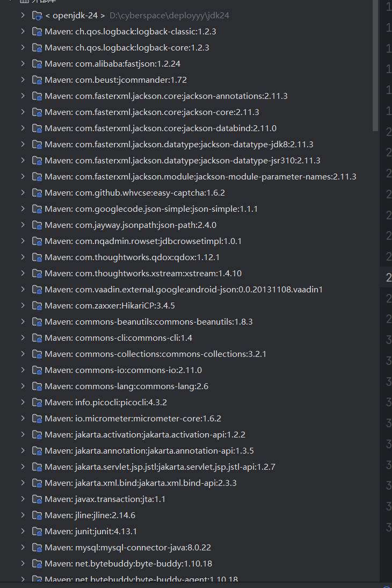Select 'Maven: com.beust:jcommander:1.72' text
The height and width of the screenshot is (588, 392).
116,80
